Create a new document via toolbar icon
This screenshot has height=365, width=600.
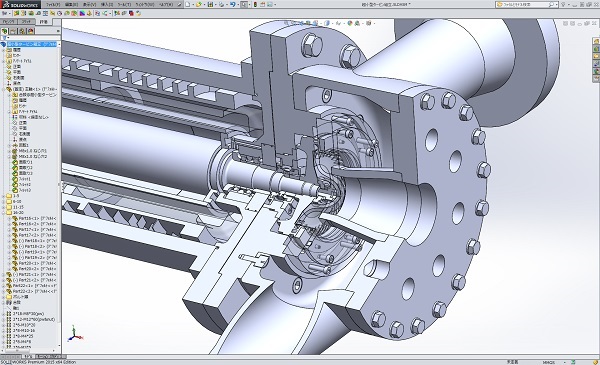[x=188, y=4]
